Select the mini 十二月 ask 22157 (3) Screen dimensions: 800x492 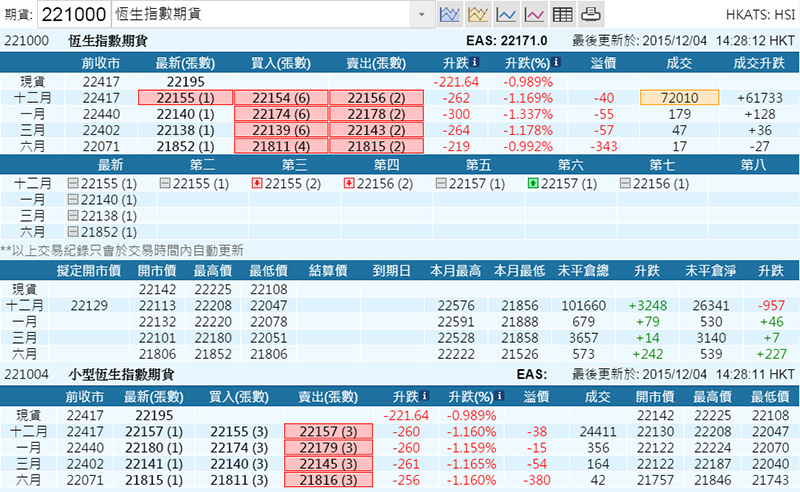point(328,431)
